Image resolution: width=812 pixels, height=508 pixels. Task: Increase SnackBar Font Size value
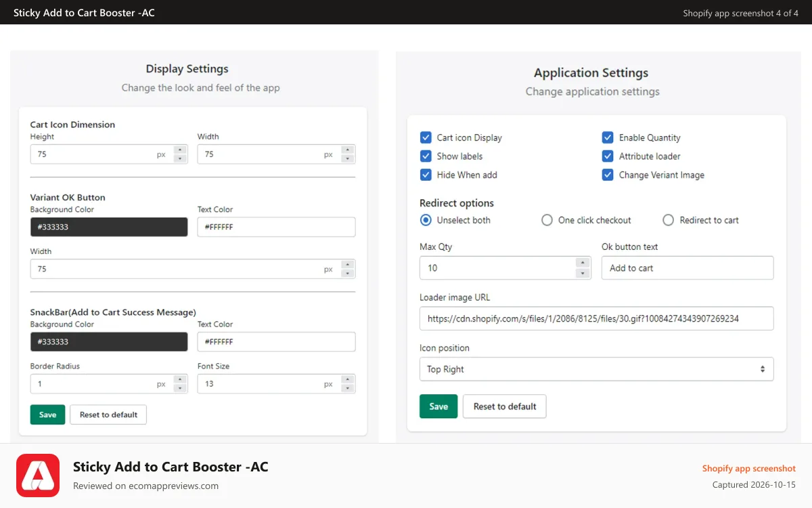coord(347,379)
